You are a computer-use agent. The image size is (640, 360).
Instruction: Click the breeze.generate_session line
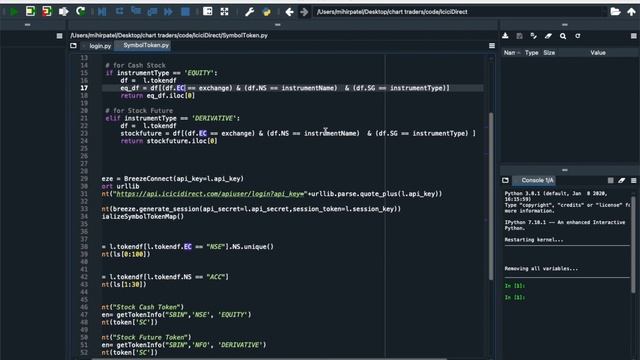[251, 209]
